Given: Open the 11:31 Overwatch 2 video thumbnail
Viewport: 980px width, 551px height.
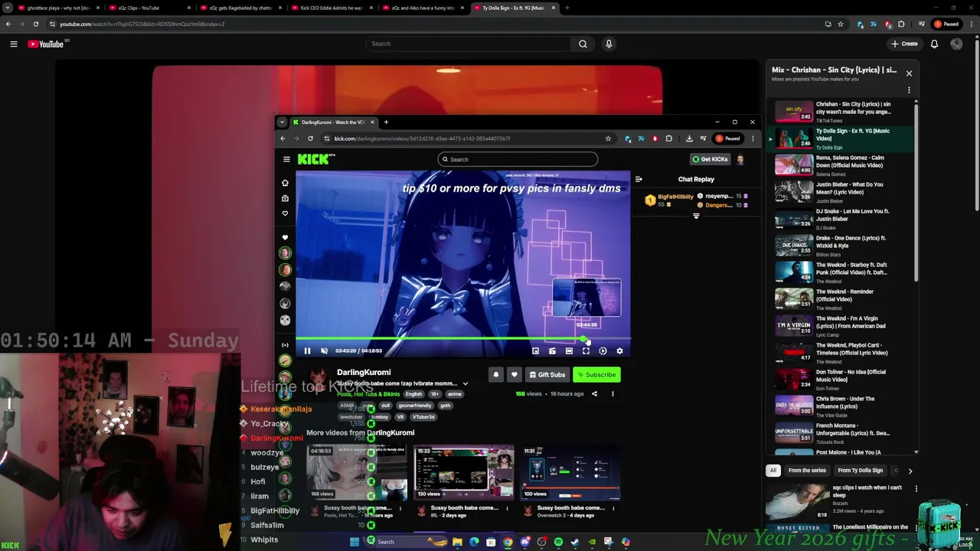Looking at the screenshot, I should tap(570, 472).
